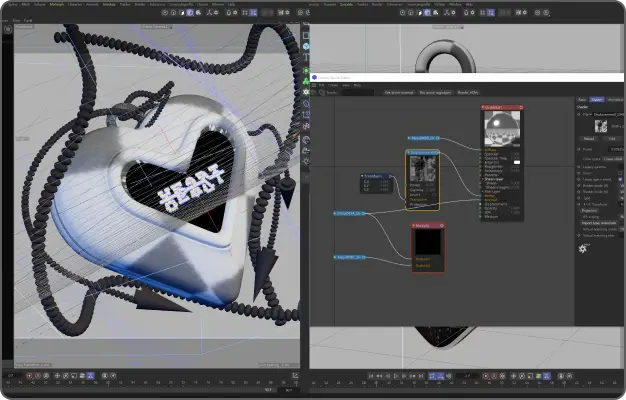Switch to the Animation tab
The image size is (626, 400).
click(x=616, y=99)
